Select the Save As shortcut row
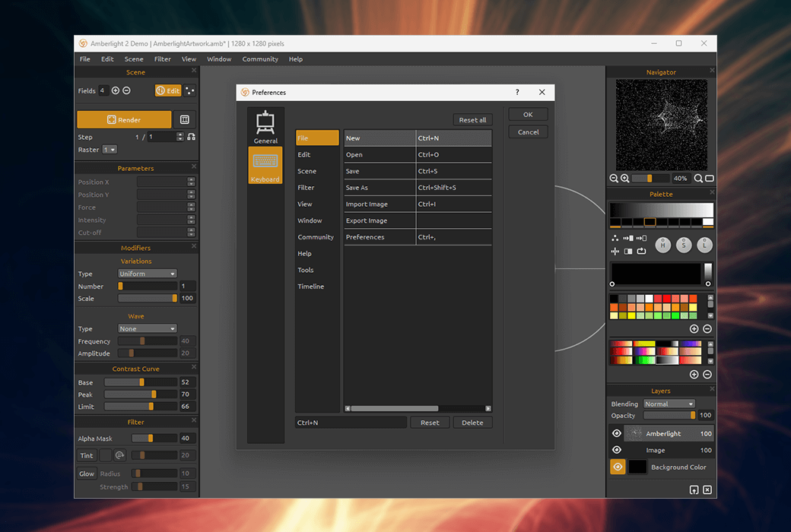Viewport: 791px width, 532px height. 418,188
